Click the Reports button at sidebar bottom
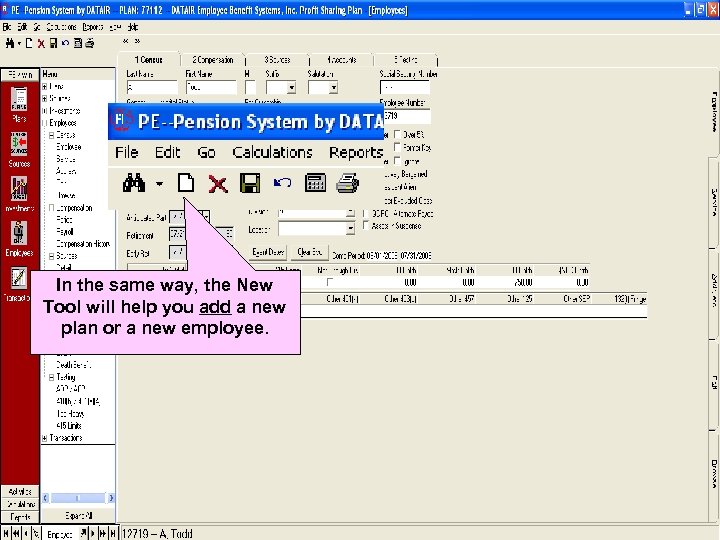 (x=20, y=517)
